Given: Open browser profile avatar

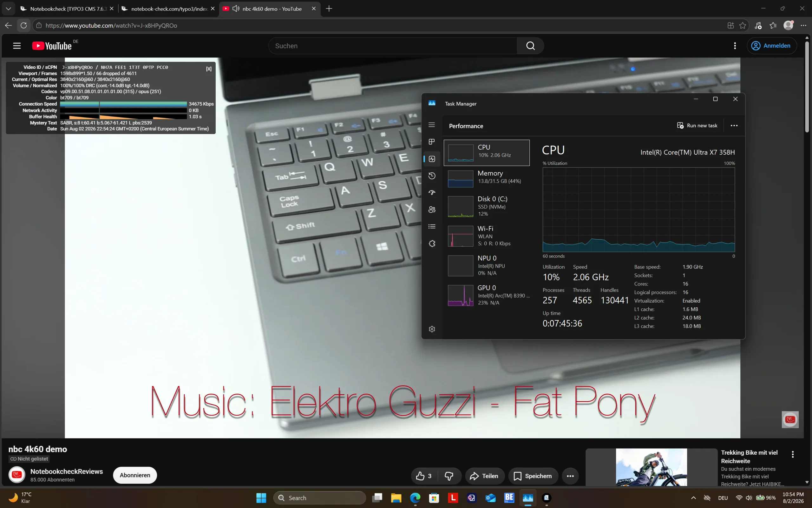Looking at the screenshot, I should point(788,25).
